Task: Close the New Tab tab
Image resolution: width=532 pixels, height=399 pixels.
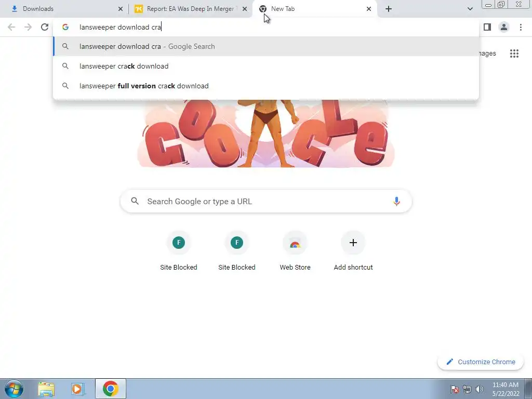Action: coord(369,9)
